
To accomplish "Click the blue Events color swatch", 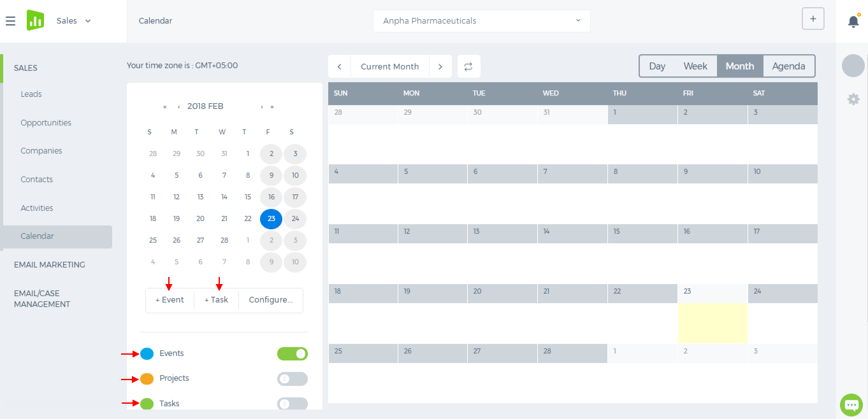I will tap(147, 354).
